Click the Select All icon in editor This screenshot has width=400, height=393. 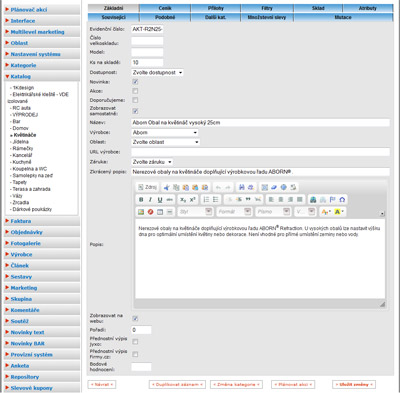tap(265, 187)
